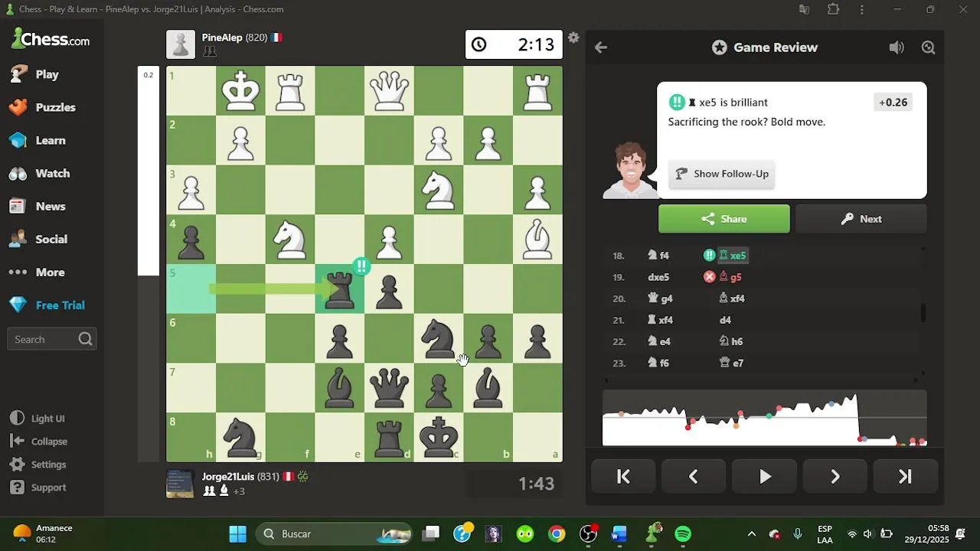Click the Game Review star icon

click(719, 47)
